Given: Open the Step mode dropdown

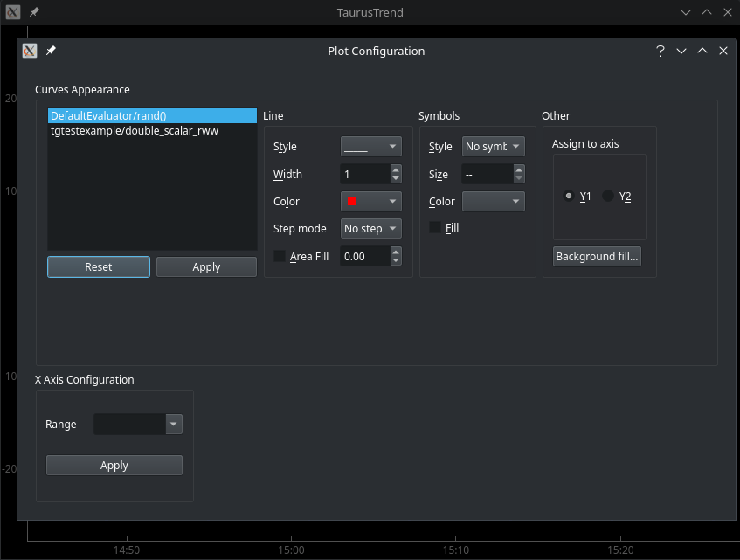Looking at the screenshot, I should point(370,229).
